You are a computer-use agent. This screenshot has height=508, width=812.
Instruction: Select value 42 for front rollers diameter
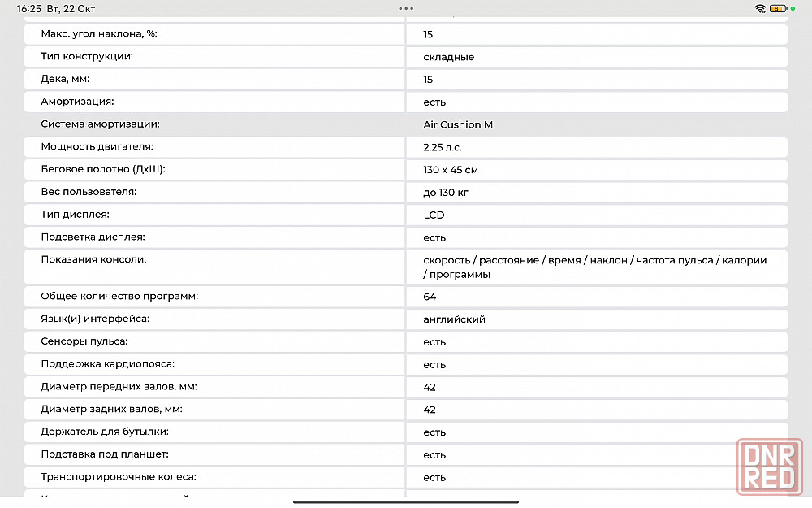[x=430, y=387]
